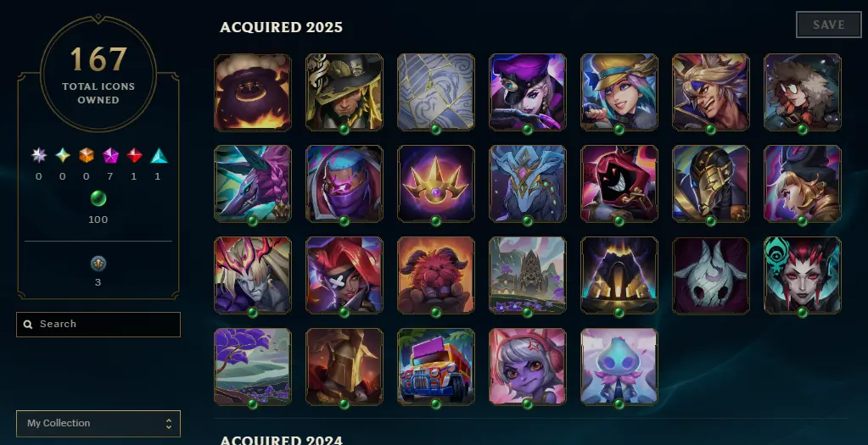Screen dimensions: 868x445
Task: Select the blue sprout creature icon
Action: coord(619,367)
